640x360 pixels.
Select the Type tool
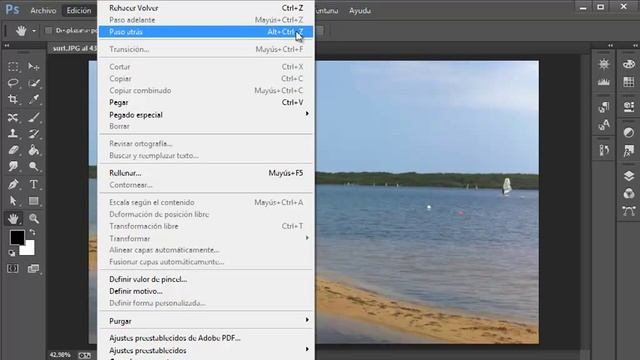pyautogui.click(x=34, y=184)
